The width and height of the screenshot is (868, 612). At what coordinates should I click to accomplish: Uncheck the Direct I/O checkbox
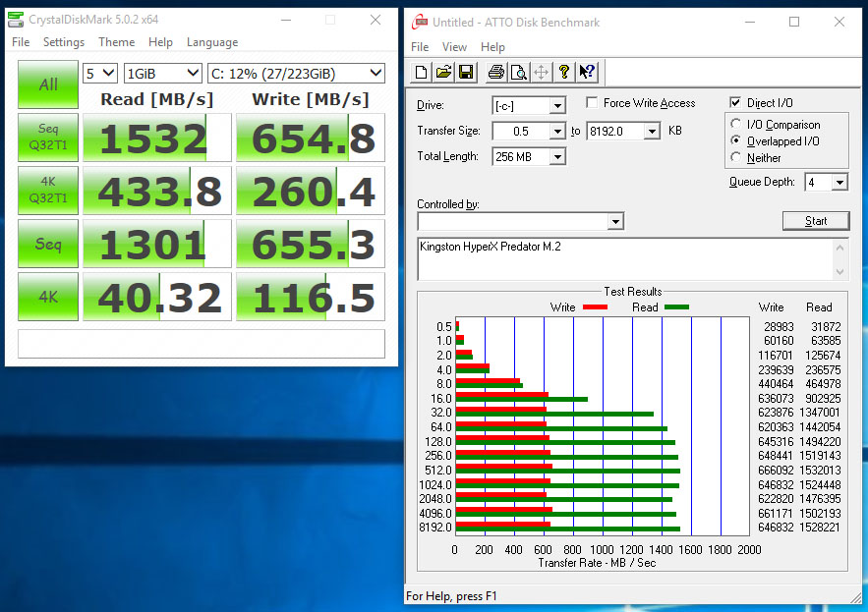[735, 103]
